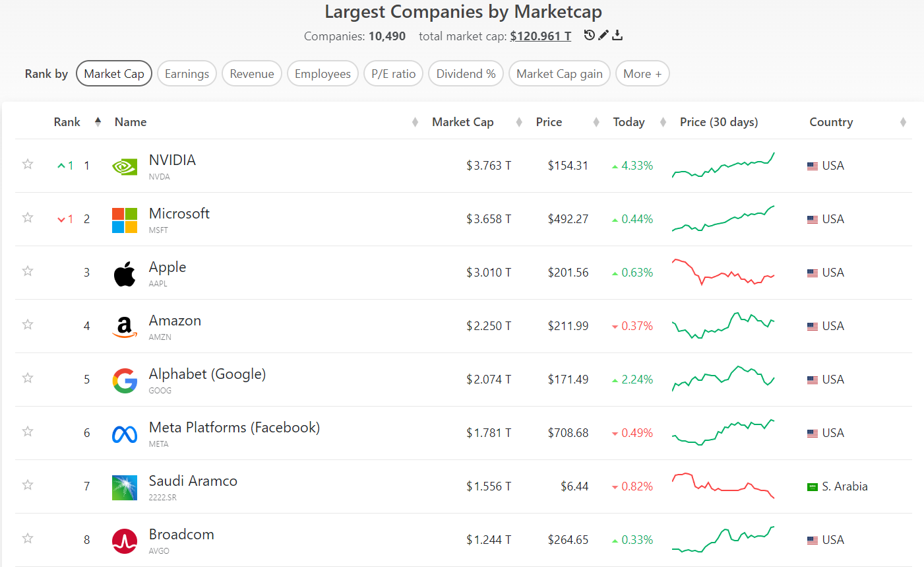Screen dimensions: 924x567
Task: Click the $120.961 T total market cap link
Action: [x=541, y=36]
